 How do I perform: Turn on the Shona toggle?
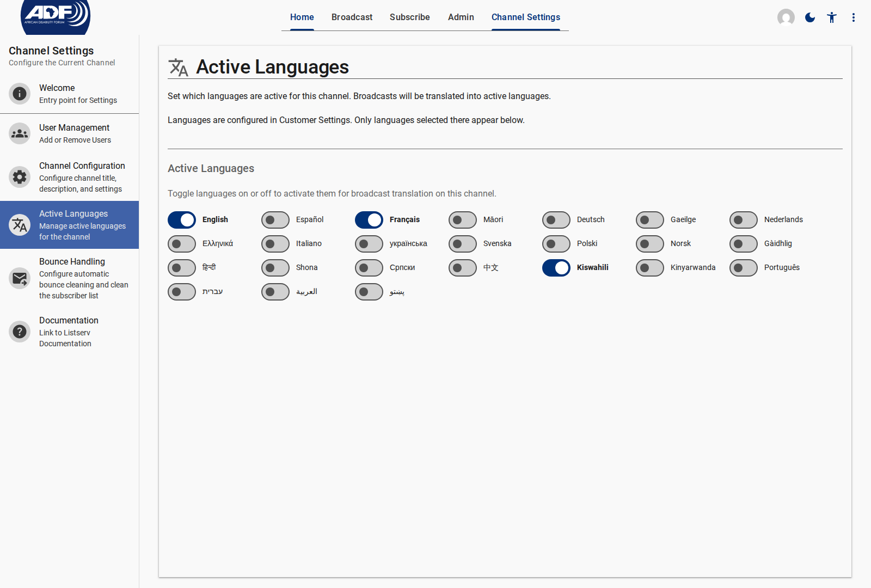tap(275, 268)
